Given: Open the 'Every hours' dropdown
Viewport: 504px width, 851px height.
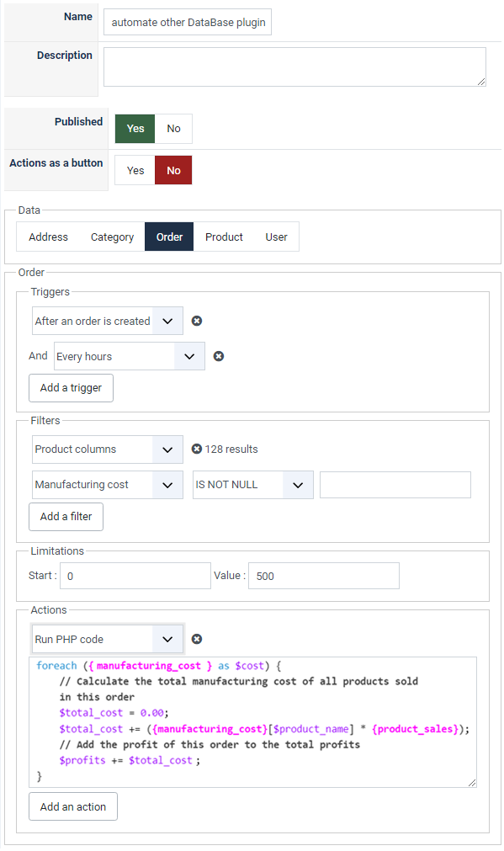Looking at the screenshot, I should [x=130, y=356].
